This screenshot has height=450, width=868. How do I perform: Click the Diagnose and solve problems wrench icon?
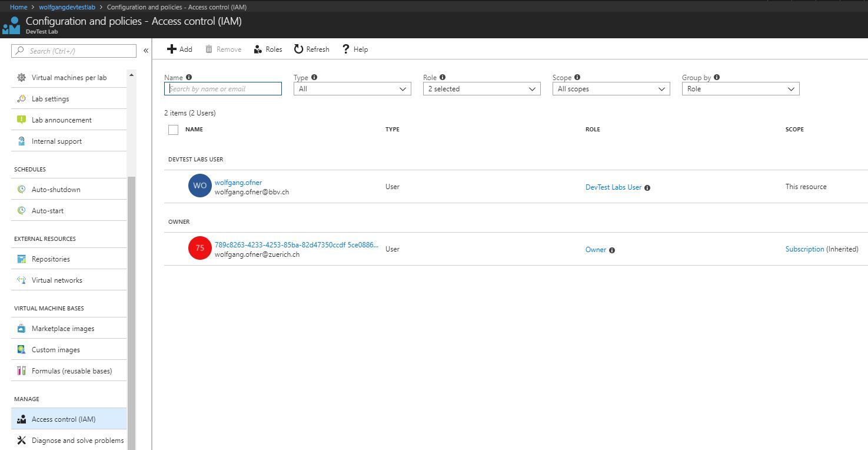[21, 441]
